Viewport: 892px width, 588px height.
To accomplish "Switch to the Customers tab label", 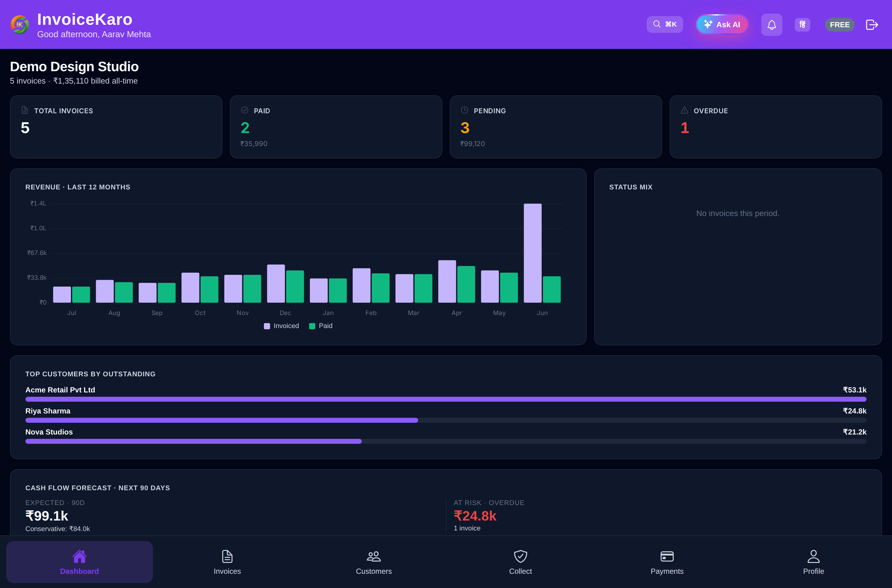I will coord(374,571).
